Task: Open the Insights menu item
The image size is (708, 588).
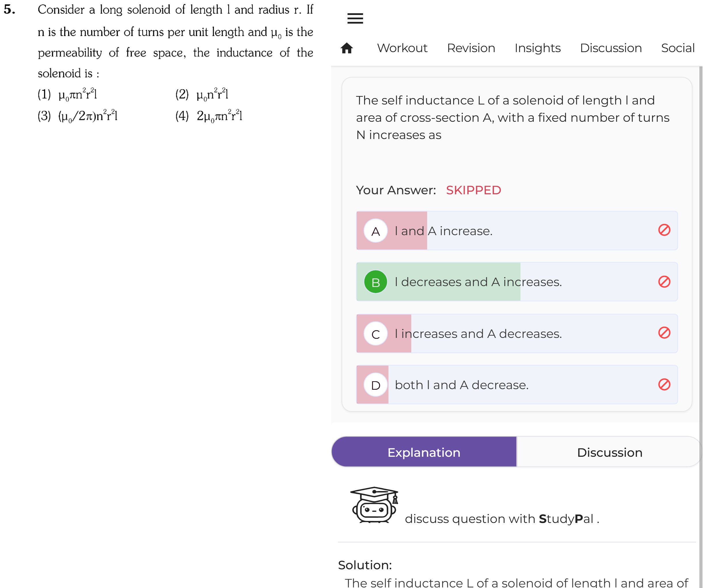Action: pyautogui.click(x=537, y=48)
